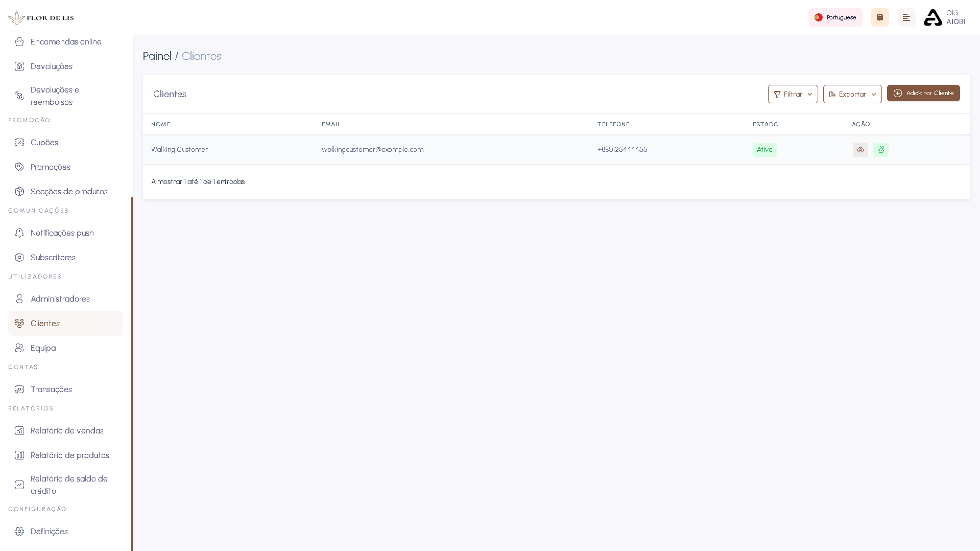Click the Adicionar Cliente button
This screenshot has width=980, height=551.
(923, 93)
